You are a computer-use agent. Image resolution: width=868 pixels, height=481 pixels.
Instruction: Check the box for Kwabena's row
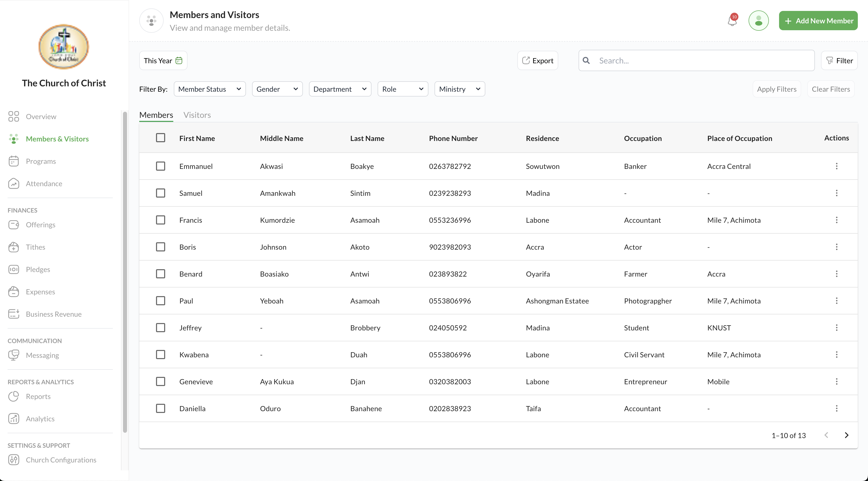pos(160,355)
